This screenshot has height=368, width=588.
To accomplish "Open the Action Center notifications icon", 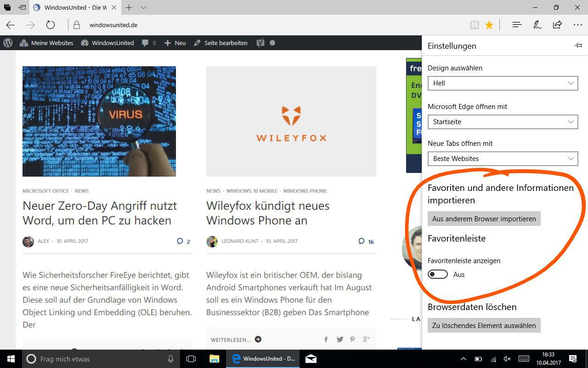I will coord(573,359).
